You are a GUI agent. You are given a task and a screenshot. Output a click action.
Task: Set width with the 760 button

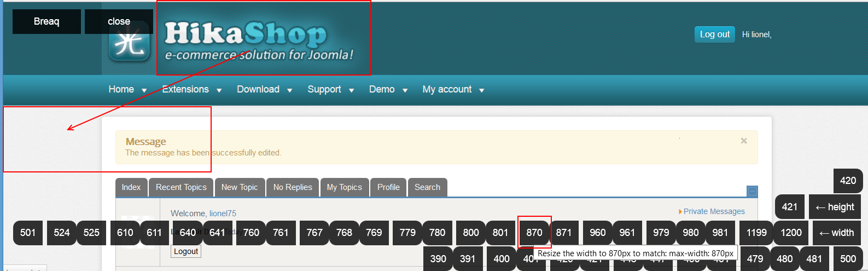click(251, 233)
